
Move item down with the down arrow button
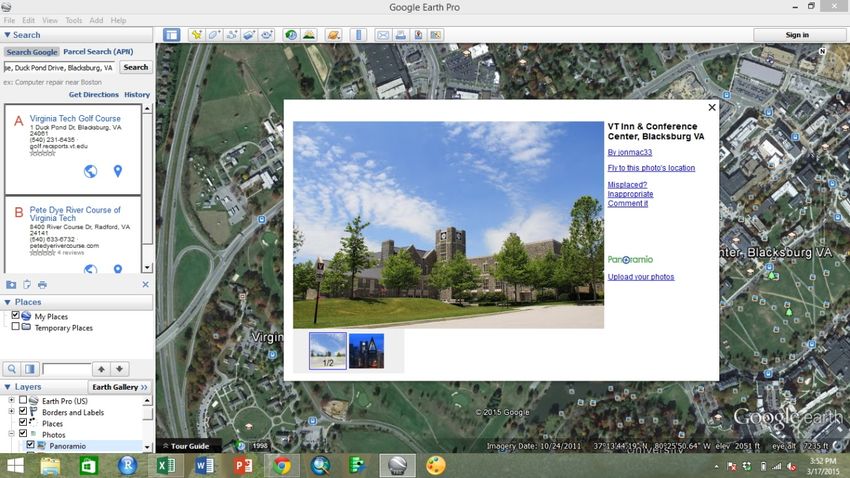point(119,369)
